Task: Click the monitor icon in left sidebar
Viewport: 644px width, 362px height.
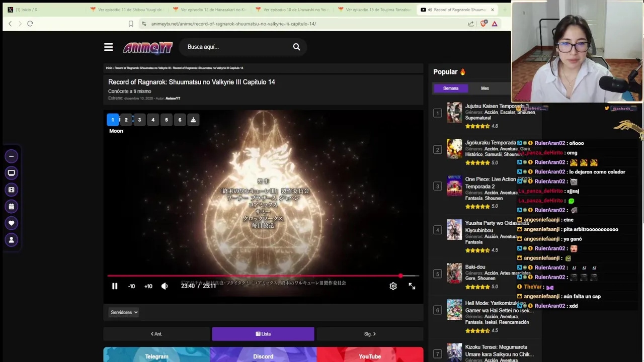Action: point(11,173)
